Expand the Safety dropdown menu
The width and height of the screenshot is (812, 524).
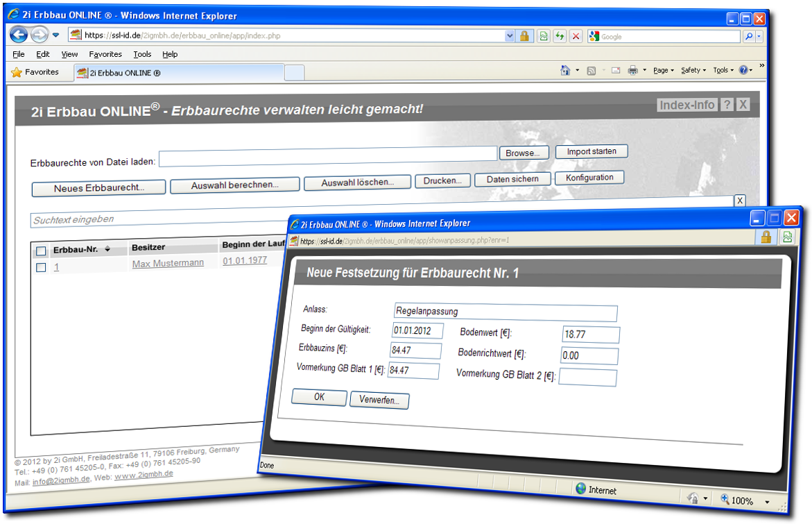click(x=693, y=70)
